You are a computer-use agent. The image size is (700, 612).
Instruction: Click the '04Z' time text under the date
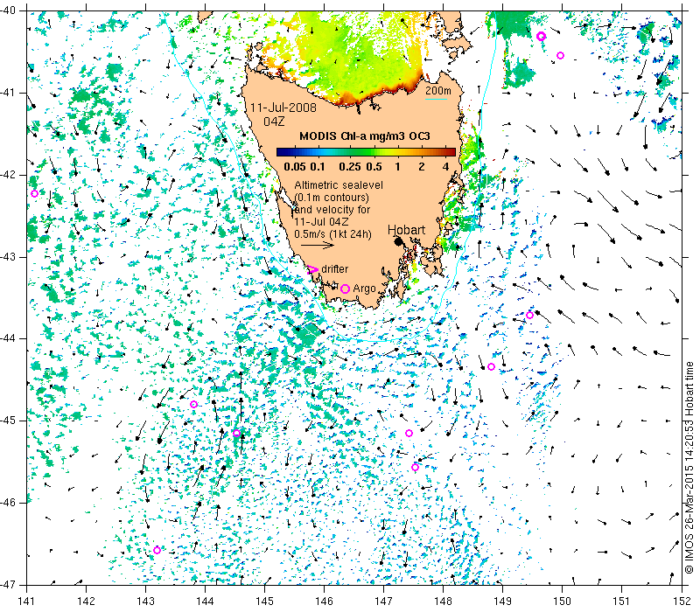coord(274,122)
